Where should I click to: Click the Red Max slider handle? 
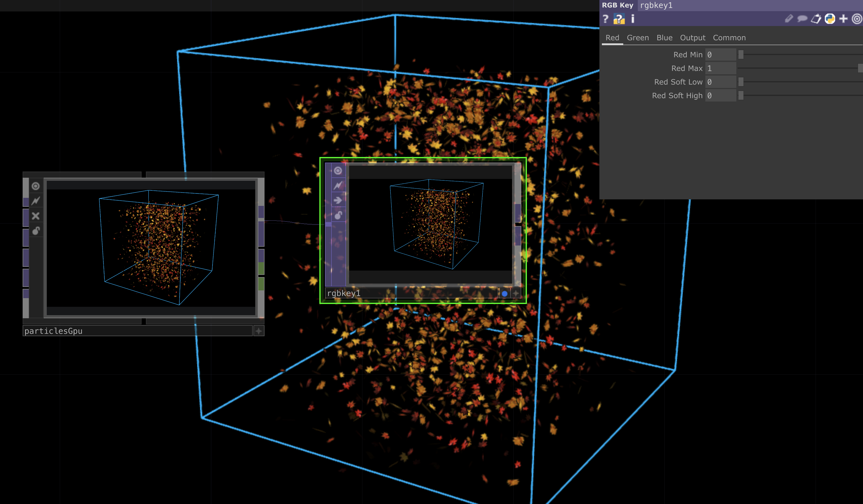(x=860, y=68)
